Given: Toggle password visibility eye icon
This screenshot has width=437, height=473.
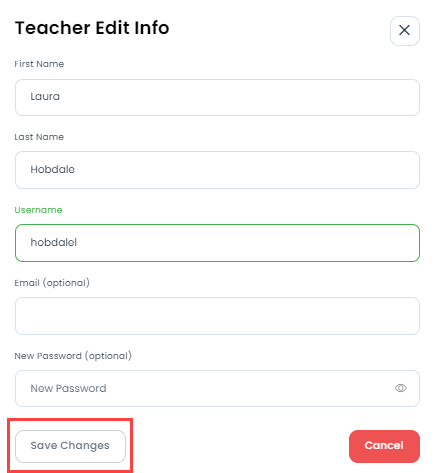Looking at the screenshot, I should coord(400,388).
